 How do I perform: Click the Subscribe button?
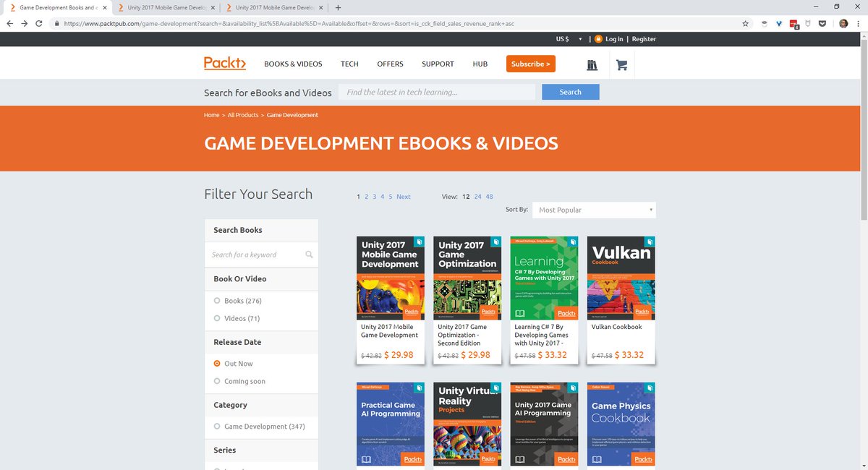pos(531,64)
